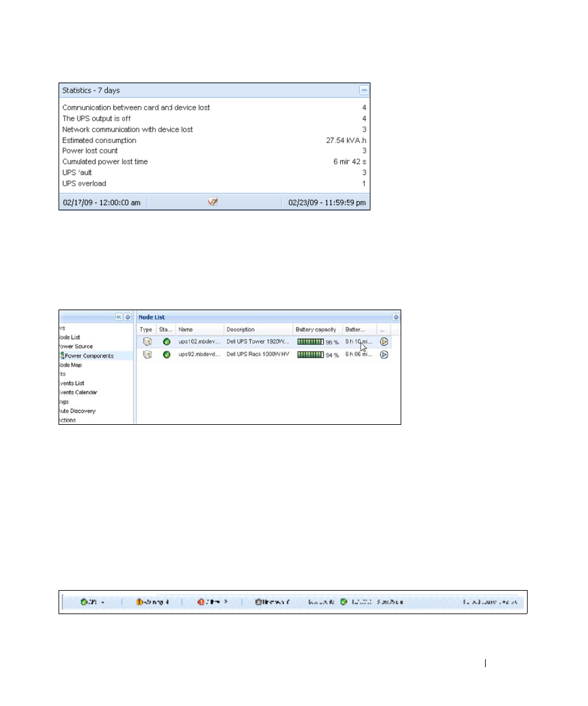Sort by the Batter... runtime column header

359,330
